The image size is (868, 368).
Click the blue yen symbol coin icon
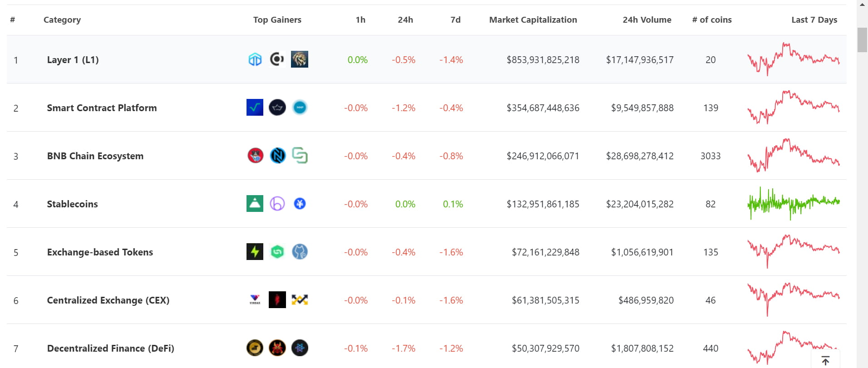(300, 204)
